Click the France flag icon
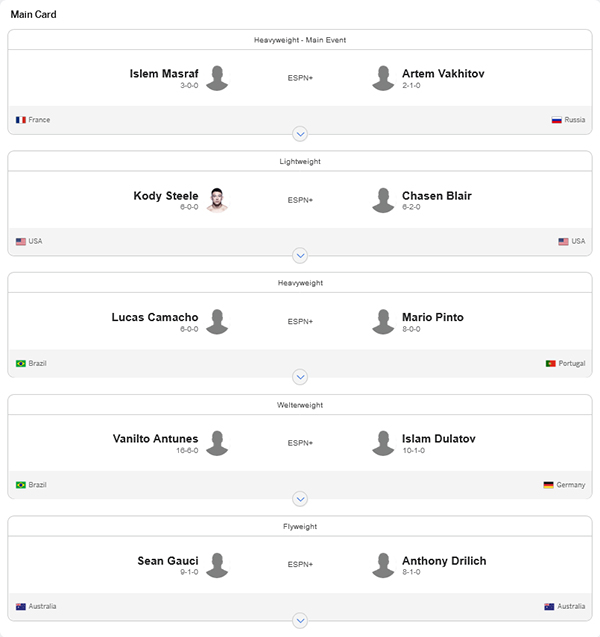The height and width of the screenshot is (637, 600). point(21,120)
